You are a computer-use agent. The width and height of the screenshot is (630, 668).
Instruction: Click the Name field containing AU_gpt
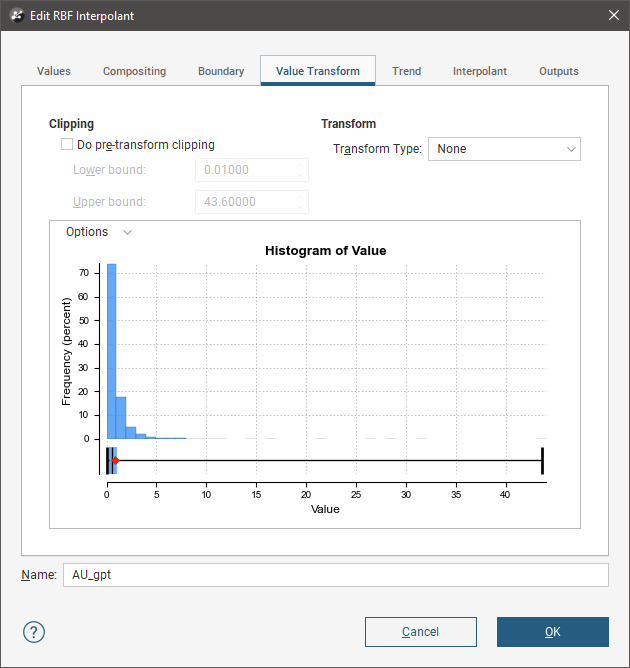pyautogui.click(x=334, y=575)
